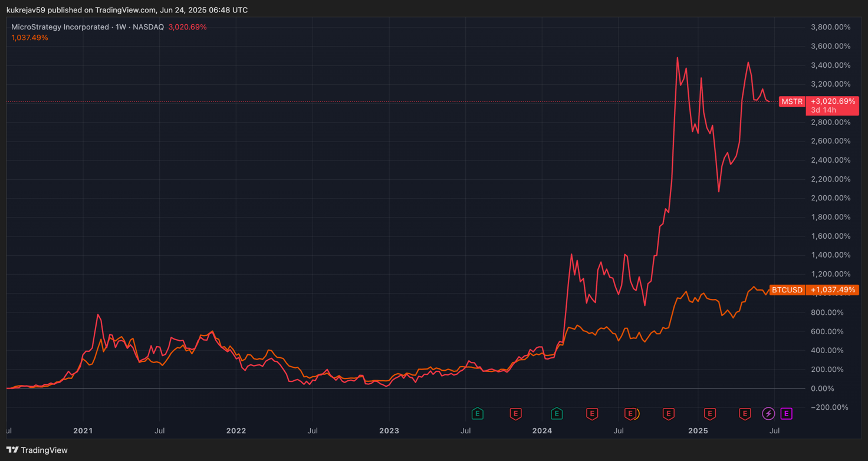The image size is (868, 461).
Task: Click the 1,200.00% axis label
Action: (831, 274)
